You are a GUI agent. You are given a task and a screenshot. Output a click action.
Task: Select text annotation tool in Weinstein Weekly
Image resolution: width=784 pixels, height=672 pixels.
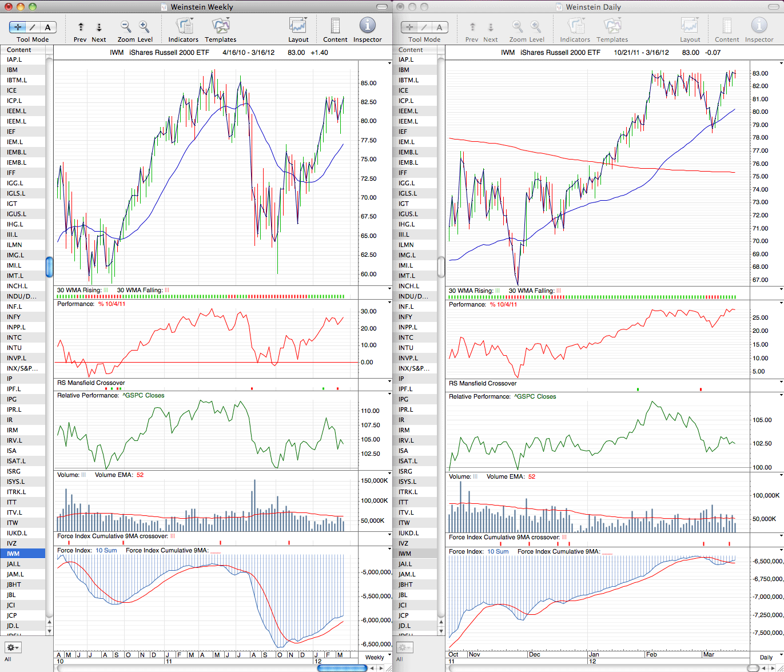pos(48,27)
